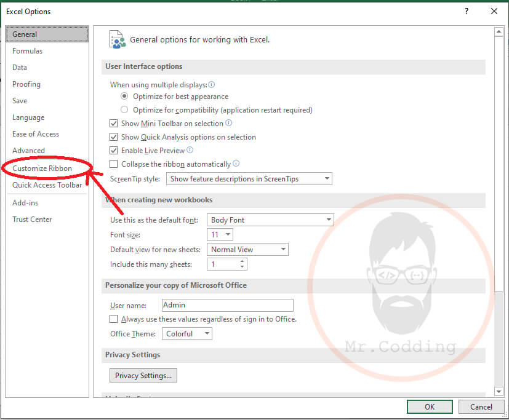Click the info icon beside multiple displays label

(x=211, y=85)
